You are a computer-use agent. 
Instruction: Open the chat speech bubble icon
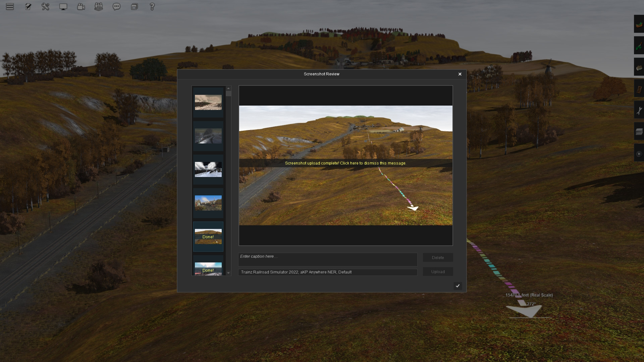[116, 7]
